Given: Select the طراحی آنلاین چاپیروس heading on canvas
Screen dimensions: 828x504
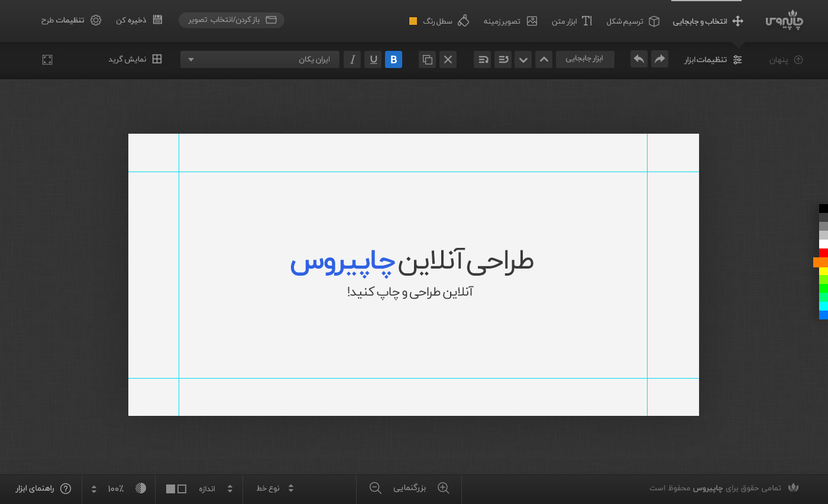Looking at the screenshot, I should pyautogui.click(x=412, y=263).
